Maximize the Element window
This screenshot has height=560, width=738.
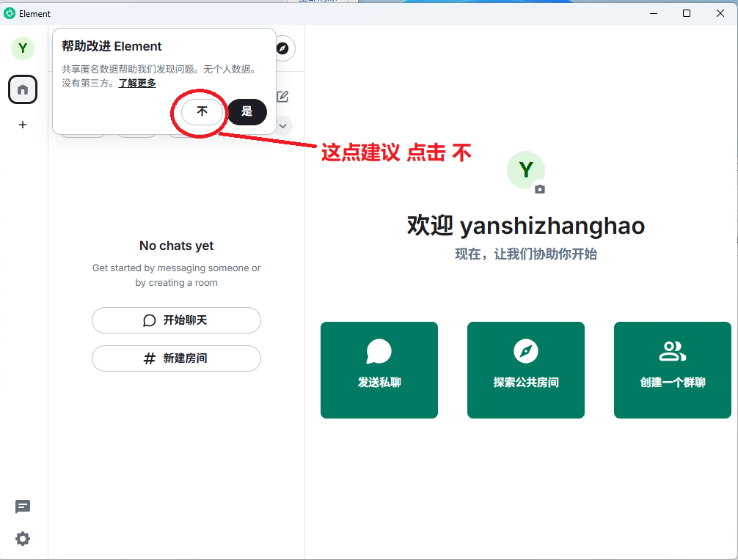687,13
